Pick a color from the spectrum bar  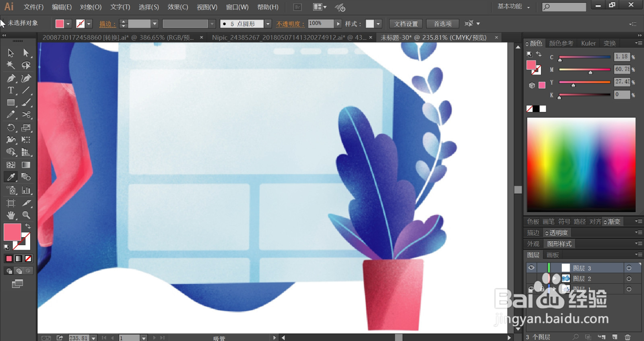tap(581, 164)
